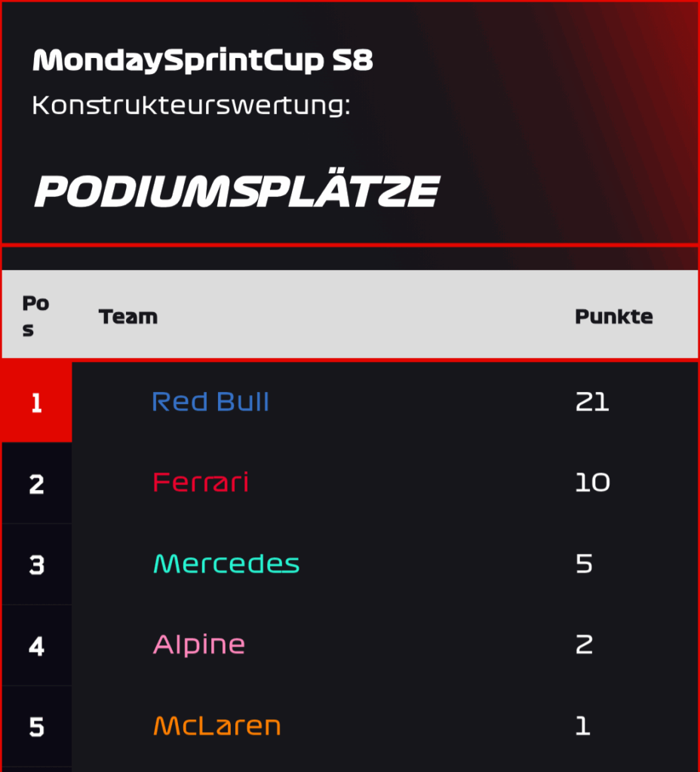Select Mercedes' 5 points value

tap(585, 564)
